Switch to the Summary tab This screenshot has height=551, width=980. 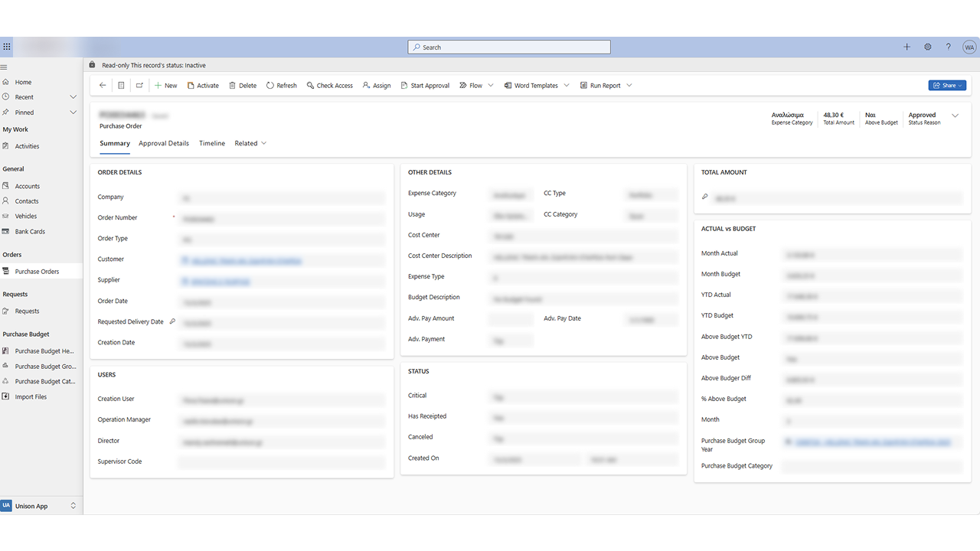pyautogui.click(x=115, y=144)
